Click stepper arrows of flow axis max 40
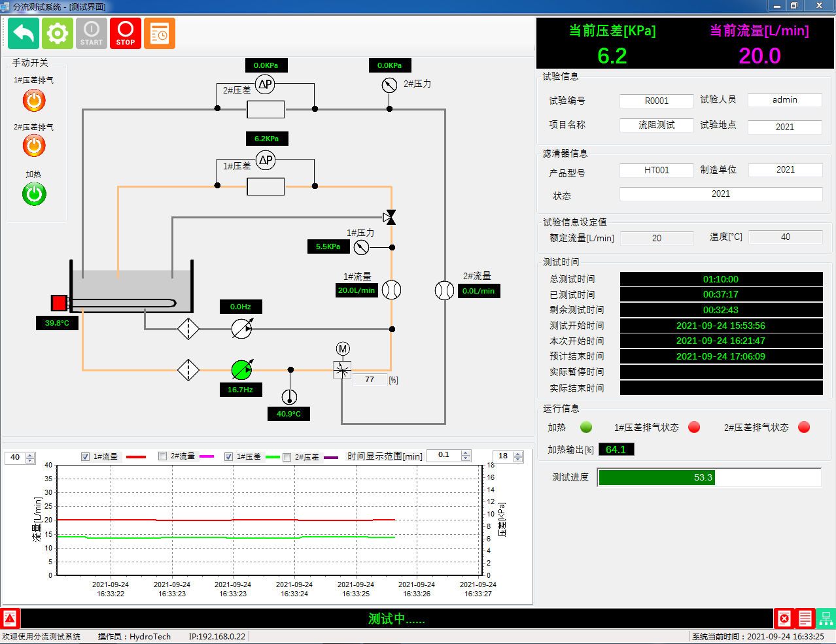The width and height of the screenshot is (836, 644). [30, 458]
